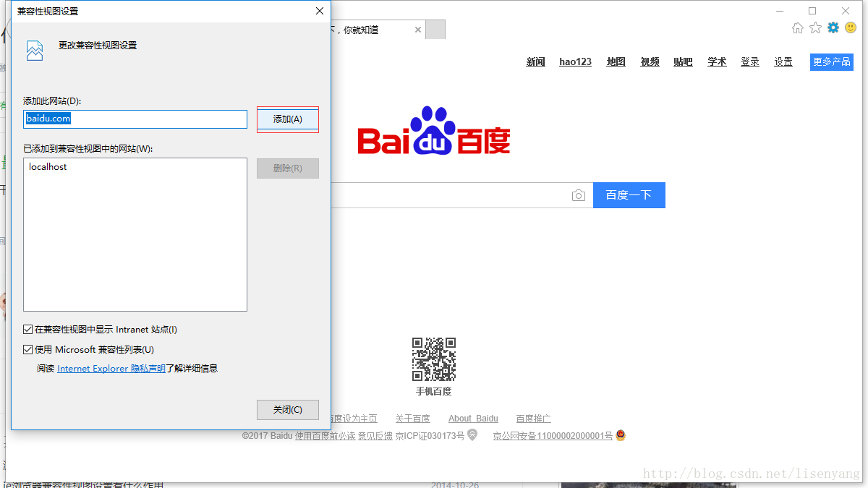Screen dimensions: 868x488
Task: Open the 视频 video link
Action: pos(650,61)
